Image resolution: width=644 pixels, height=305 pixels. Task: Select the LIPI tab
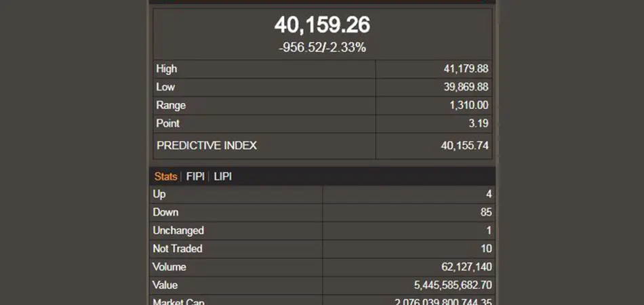coord(223,176)
